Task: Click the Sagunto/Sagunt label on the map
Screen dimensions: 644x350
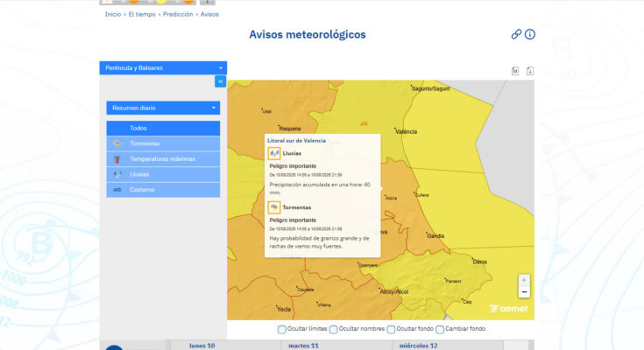Action: (x=431, y=88)
